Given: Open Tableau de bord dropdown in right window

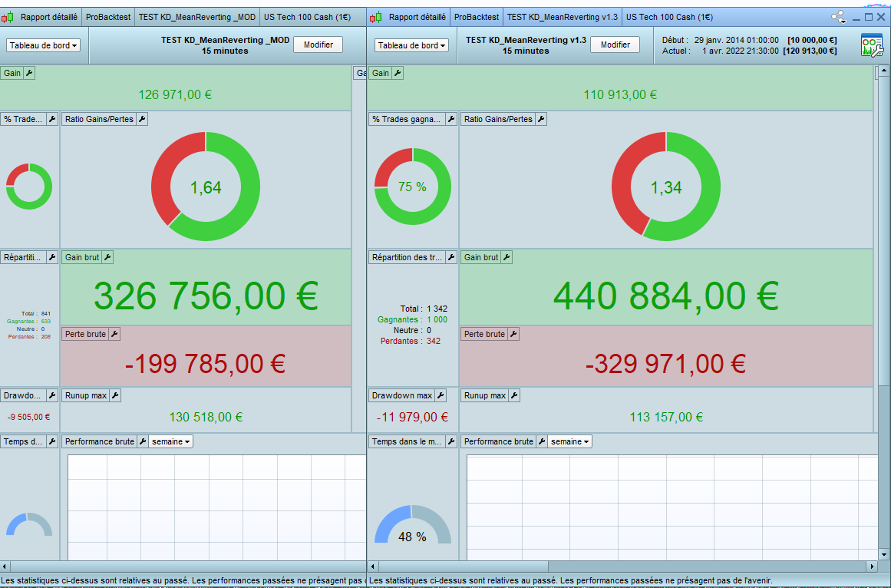Looking at the screenshot, I should pyautogui.click(x=411, y=45).
